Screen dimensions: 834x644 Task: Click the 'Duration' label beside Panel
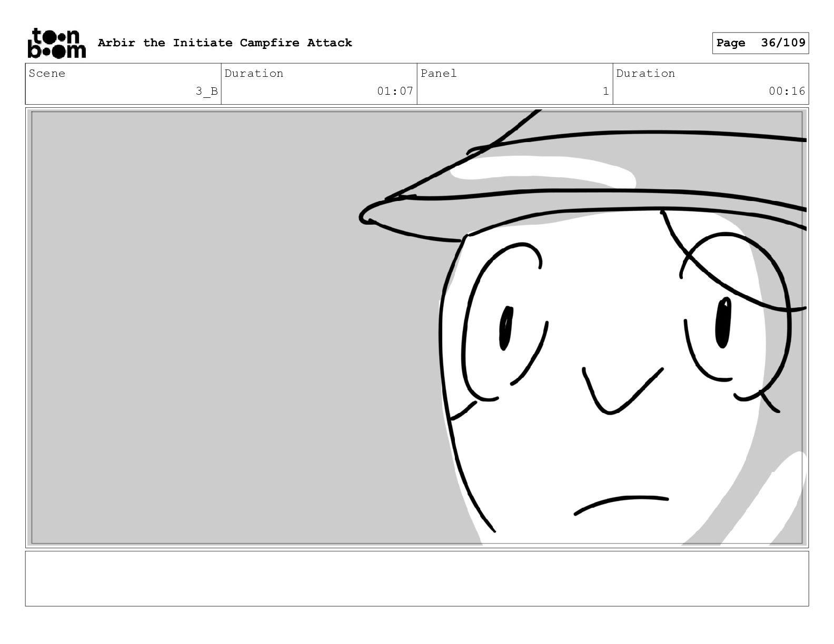(646, 73)
